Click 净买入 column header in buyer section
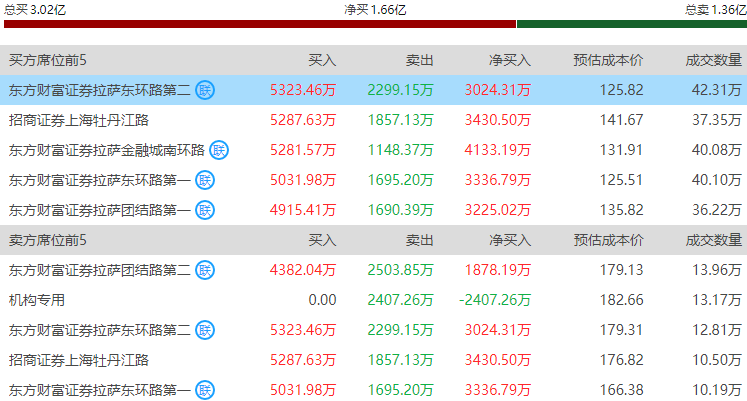Viewport: 747px width, 401px height. pyautogui.click(x=510, y=60)
